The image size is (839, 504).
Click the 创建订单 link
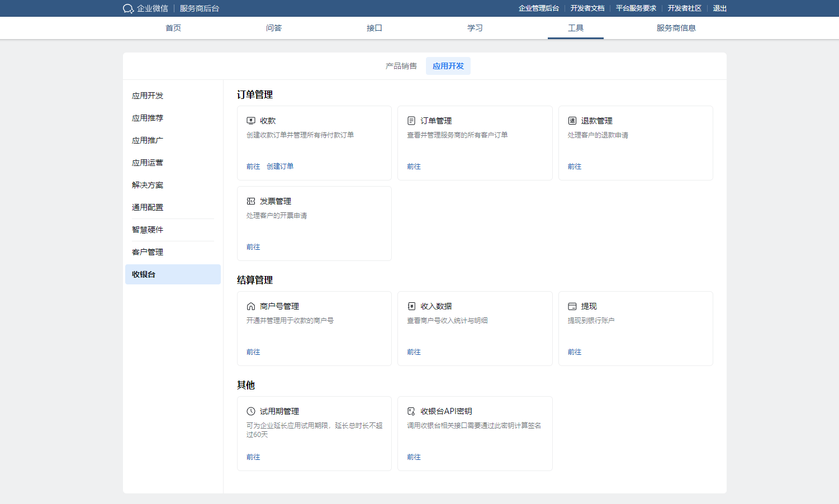[280, 167]
